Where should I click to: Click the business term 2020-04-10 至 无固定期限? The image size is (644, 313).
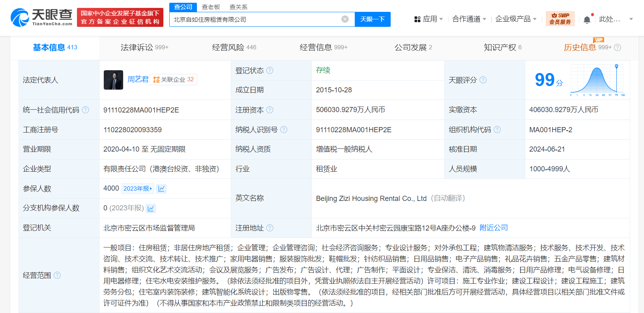point(144,149)
